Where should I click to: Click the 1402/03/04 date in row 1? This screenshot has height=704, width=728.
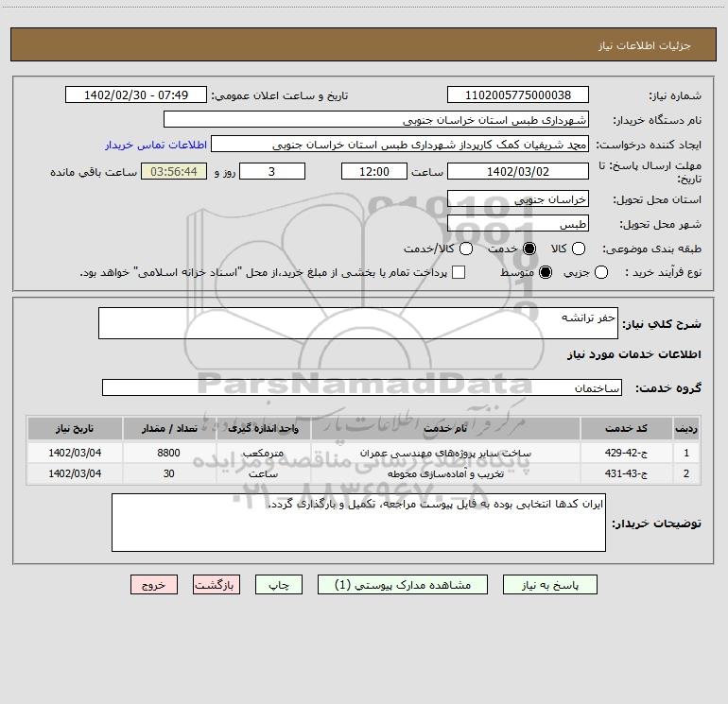[75, 453]
